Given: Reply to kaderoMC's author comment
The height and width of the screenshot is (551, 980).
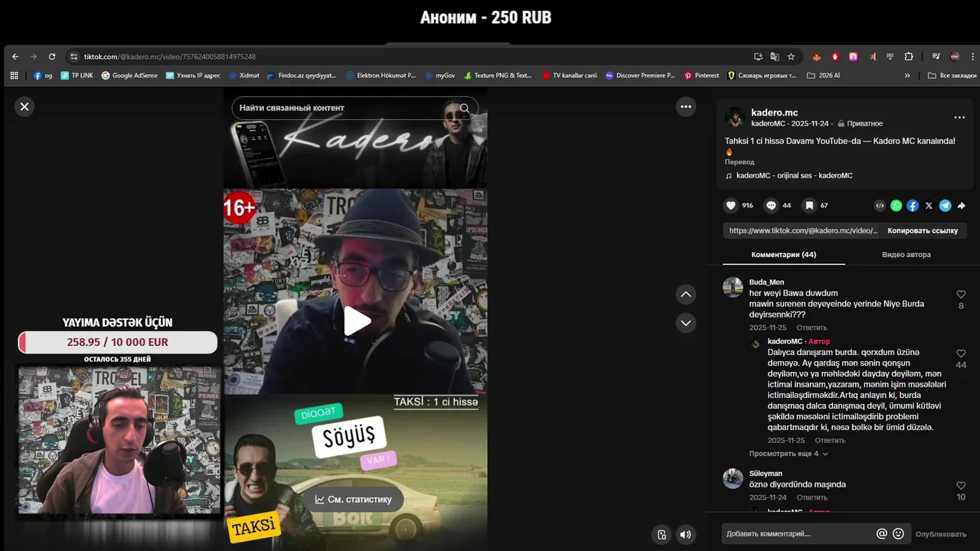Looking at the screenshot, I should pyautogui.click(x=830, y=441).
